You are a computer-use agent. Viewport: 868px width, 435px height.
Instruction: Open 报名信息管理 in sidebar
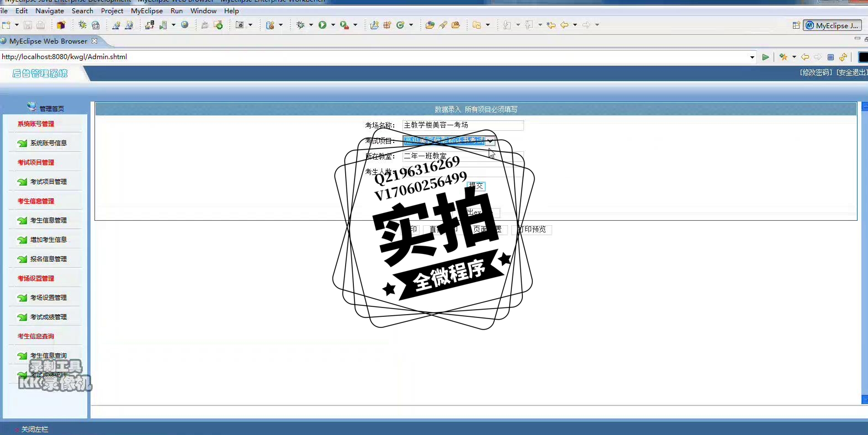(x=48, y=259)
